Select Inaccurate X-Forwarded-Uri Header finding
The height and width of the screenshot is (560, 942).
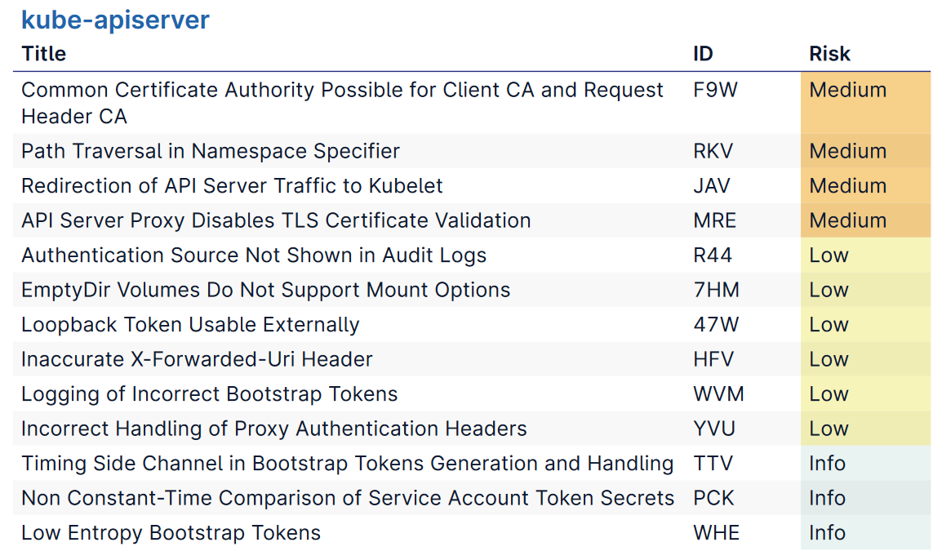[x=197, y=359]
